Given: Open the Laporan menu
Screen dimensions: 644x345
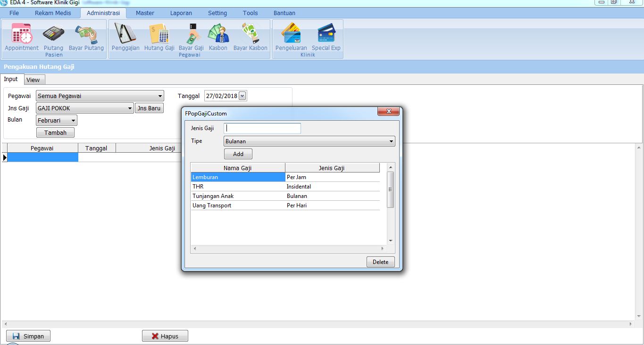Looking at the screenshot, I should (x=181, y=13).
